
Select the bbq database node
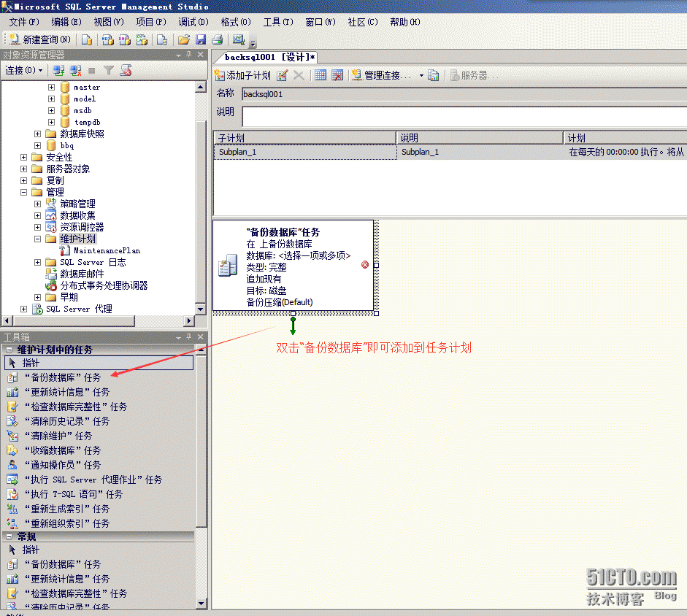click(x=67, y=145)
